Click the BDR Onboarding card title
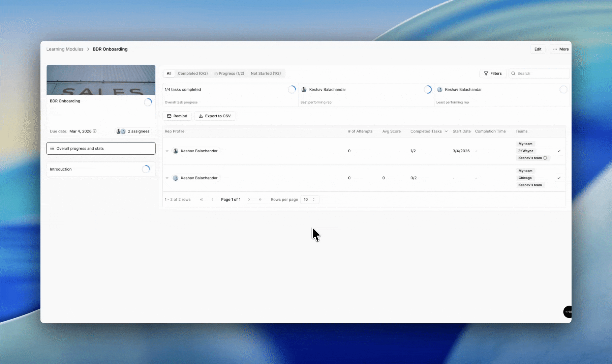This screenshot has height=364, width=612. [x=65, y=101]
